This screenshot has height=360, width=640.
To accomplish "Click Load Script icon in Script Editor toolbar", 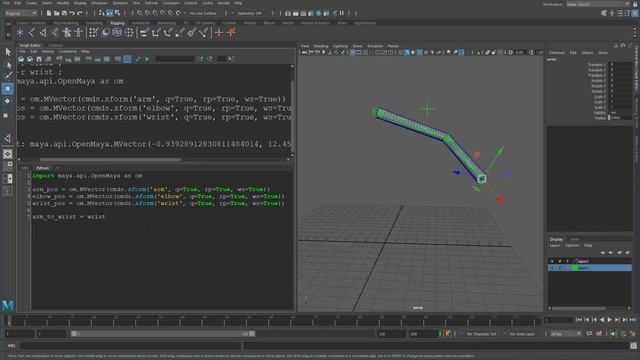I will click(x=21, y=59).
